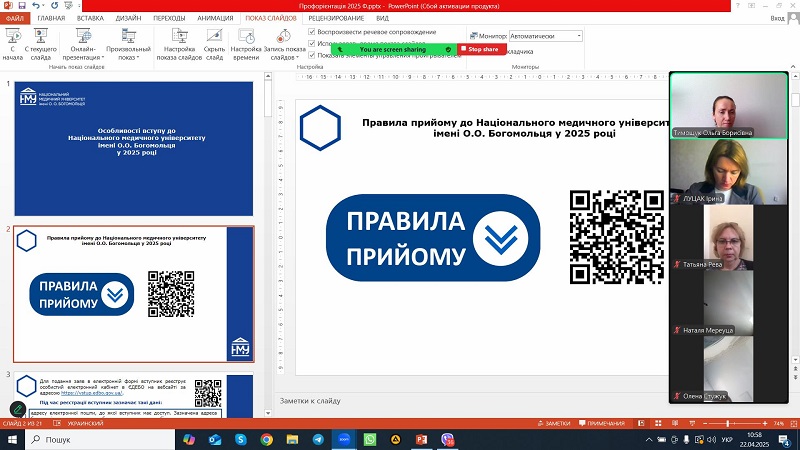Viewport: 800px width, 450px height.
Task: Click 'Вход' sign-in link
Action: tap(777, 18)
